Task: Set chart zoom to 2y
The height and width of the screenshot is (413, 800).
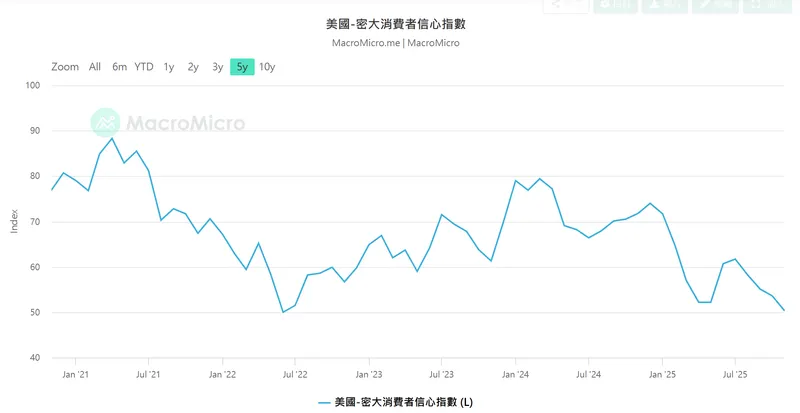Action: click(x=193, y=67)
